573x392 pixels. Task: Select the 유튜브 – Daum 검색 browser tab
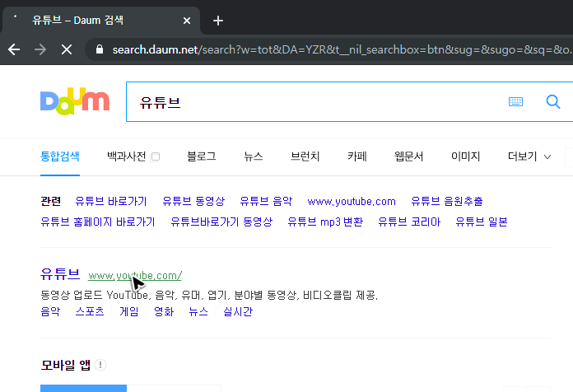(101, 21)
